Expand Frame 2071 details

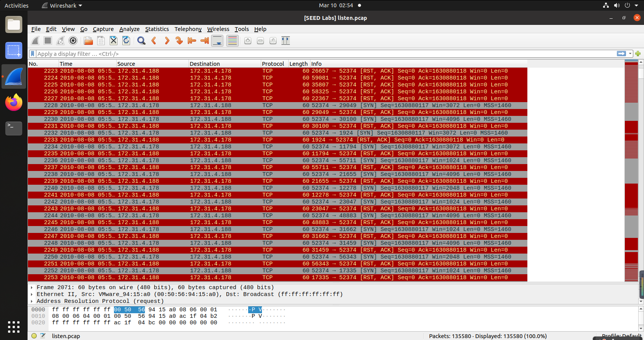click(x=32, y=288)
